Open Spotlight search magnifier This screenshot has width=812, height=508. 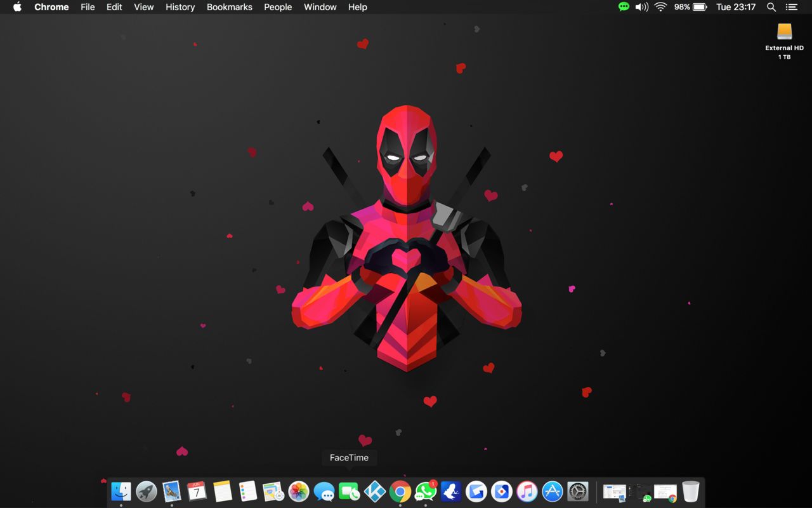tap(771, 7)
